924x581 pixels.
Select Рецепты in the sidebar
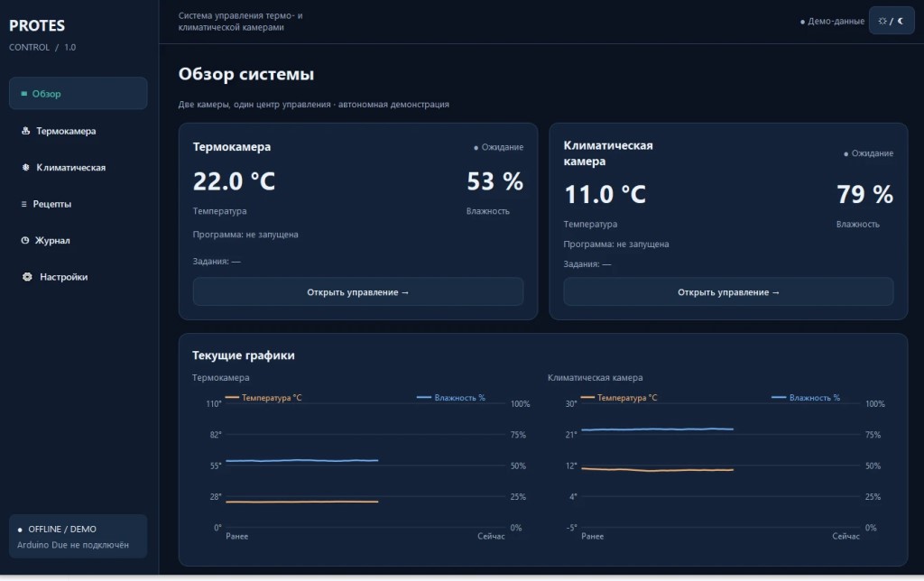pos(78,204)
